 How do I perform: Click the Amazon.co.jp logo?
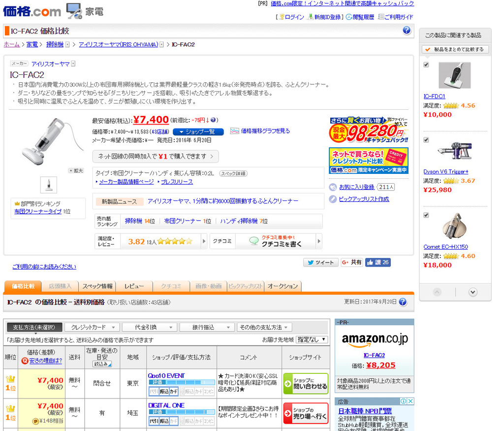tap(375, 340)
